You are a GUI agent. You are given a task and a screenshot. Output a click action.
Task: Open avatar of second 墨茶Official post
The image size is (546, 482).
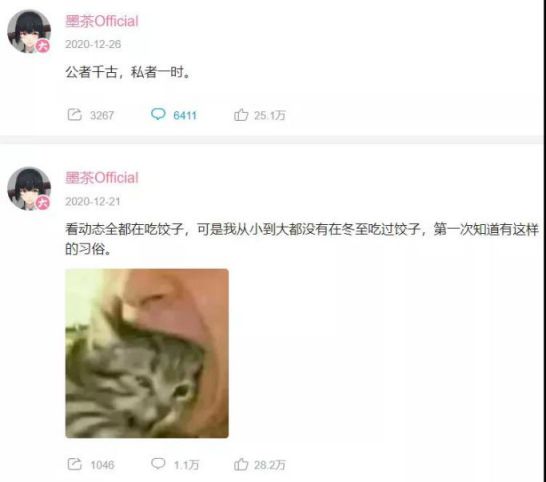(29, 189)
